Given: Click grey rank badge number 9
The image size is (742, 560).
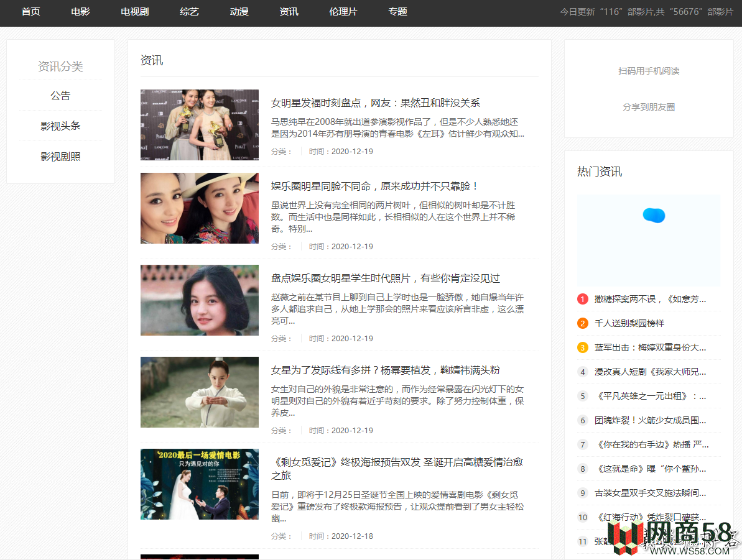Looking at the screenshot, I should [x=583, y=493].
